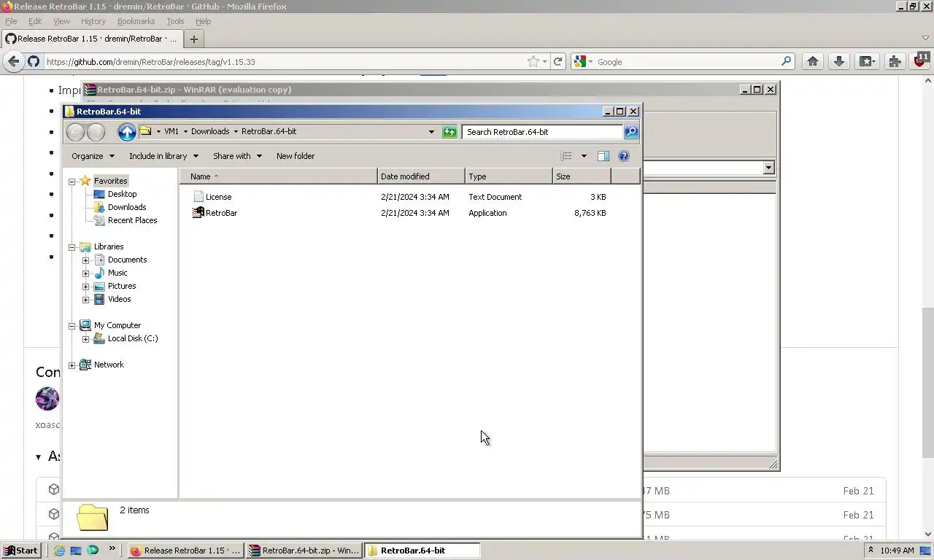Expand Local Disk (C:)
Viewport: 934px width, 560px height.
85,339
